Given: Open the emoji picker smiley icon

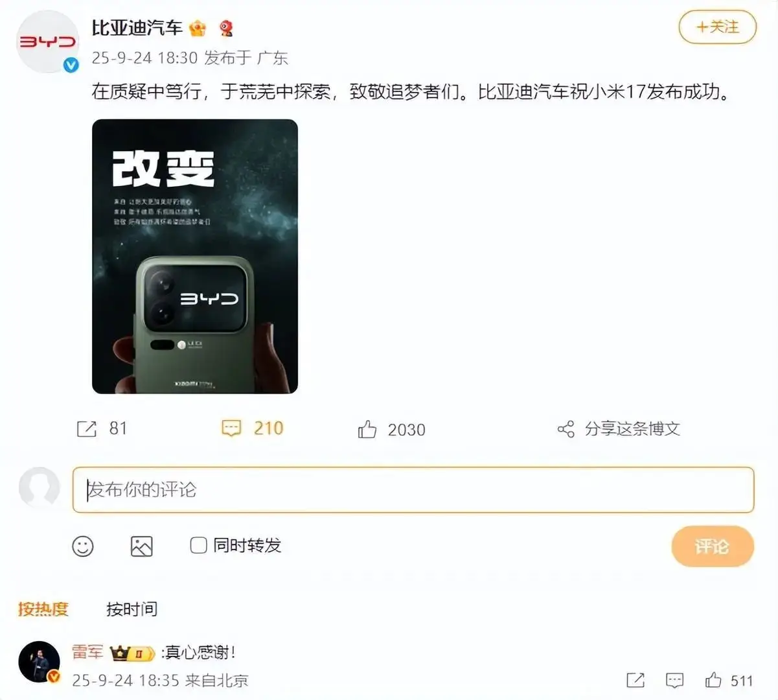Looking at the screenshot, I should (x=83, y=546).
